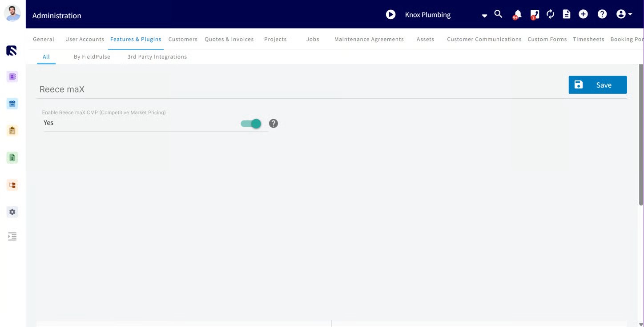Screen dimensions: 644x327
Task: Open the account menu dropdown
Action: click(x=624, y=14)
